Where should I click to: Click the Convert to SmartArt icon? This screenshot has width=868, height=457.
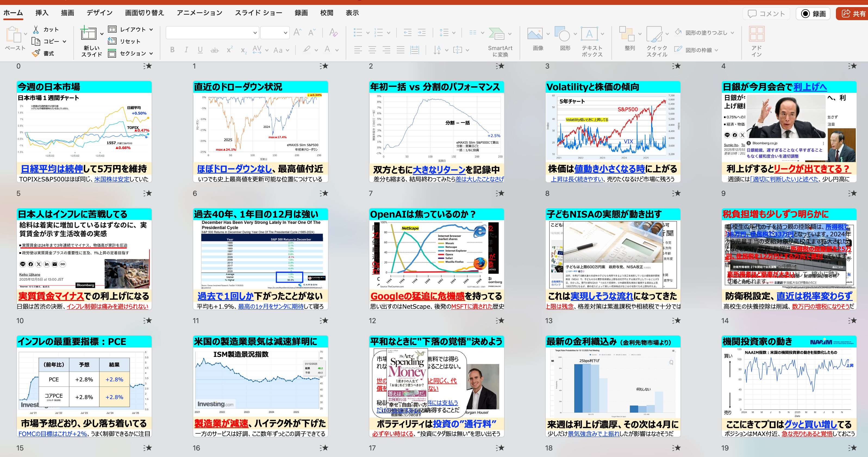click(x=497, y=34)
